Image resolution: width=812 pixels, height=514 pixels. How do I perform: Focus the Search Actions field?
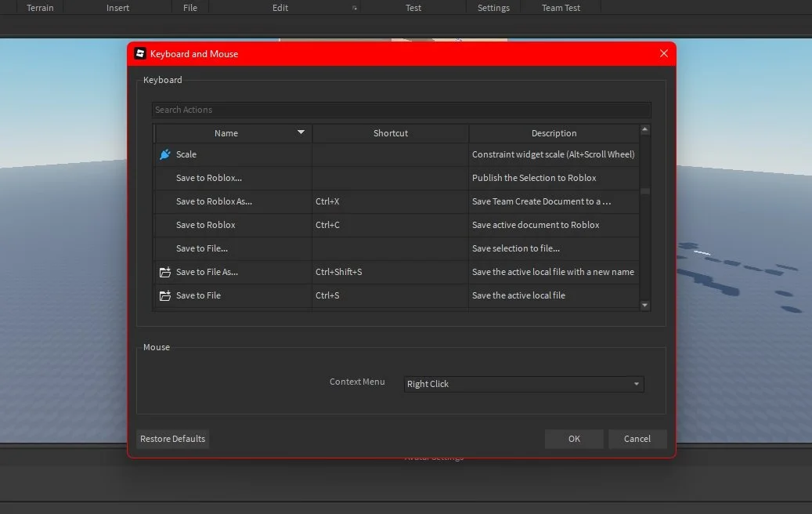click(x=402, y=110)
